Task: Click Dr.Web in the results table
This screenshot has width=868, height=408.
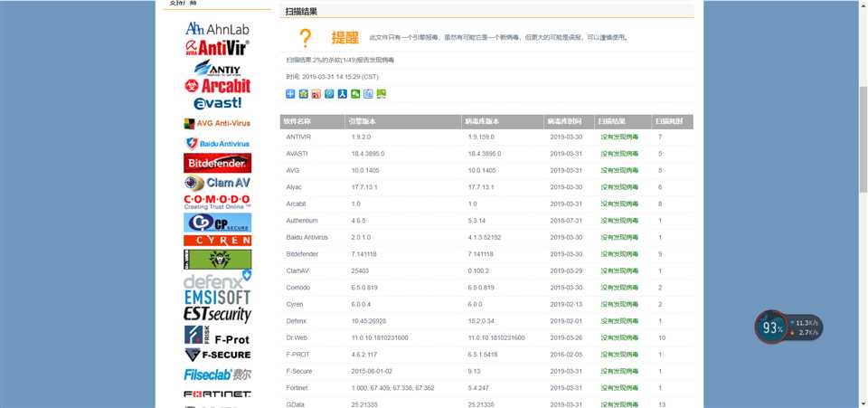Action: click(297, 337)
